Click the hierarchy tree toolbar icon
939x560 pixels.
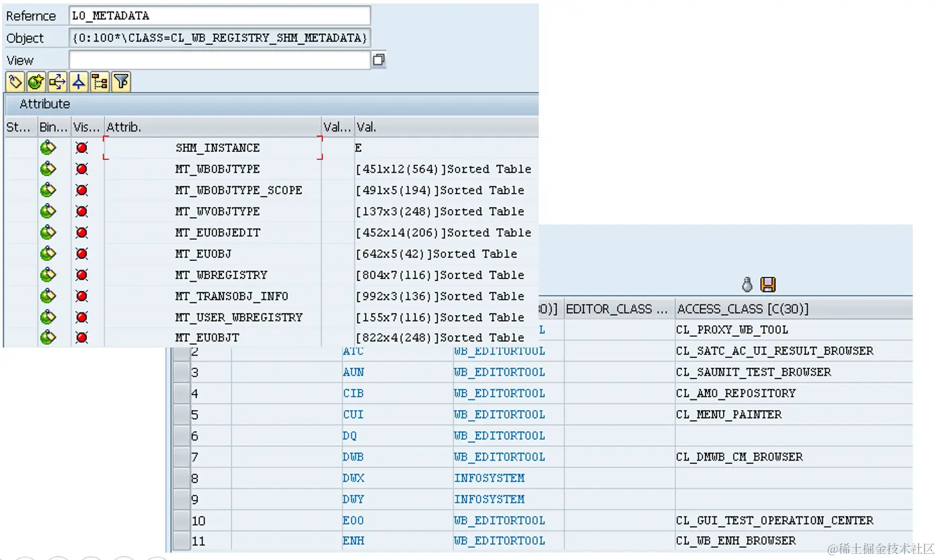100,82
